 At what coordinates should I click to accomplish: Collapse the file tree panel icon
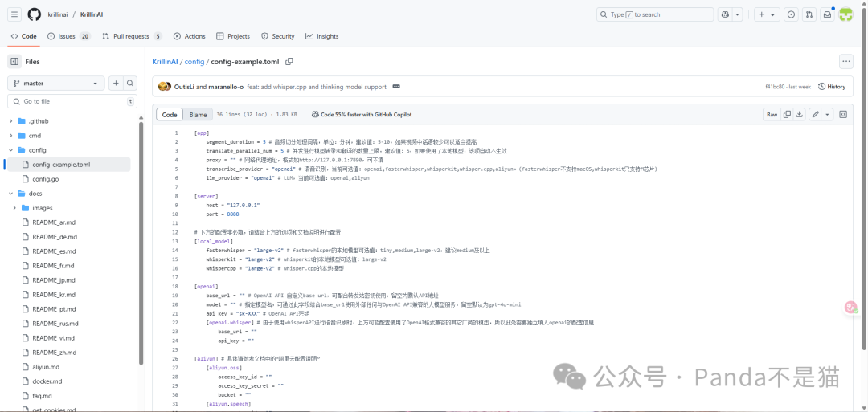pyautogui.click(x=14, y=61)
